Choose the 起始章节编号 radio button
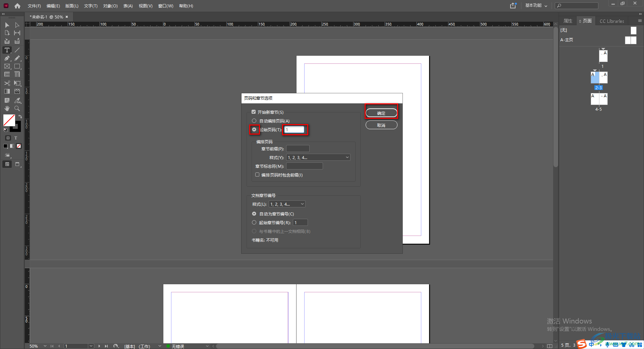This screenshot has width=644, height=349. click(254, 222)
